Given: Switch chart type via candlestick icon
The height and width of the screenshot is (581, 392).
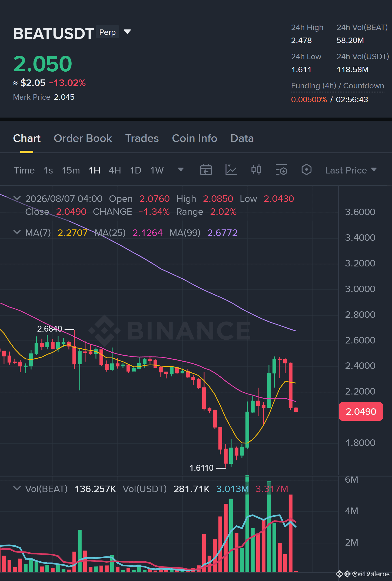Looking at the screenshot, I should pyautogui.click(x=256, y=170).
